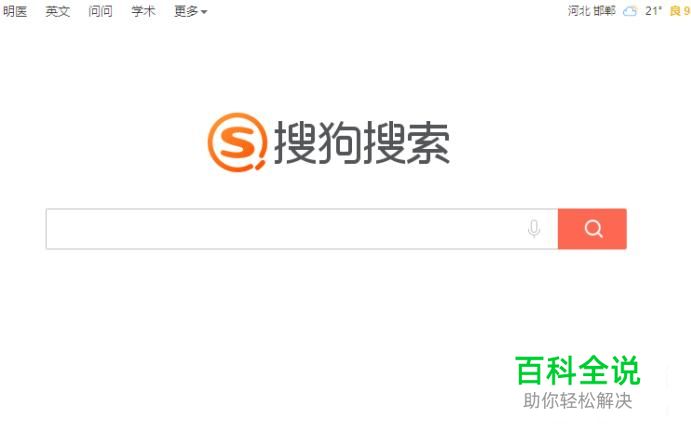This screenshot has width=691, height=445.
Task: Open the 问问 link
Action: (100, 11)
